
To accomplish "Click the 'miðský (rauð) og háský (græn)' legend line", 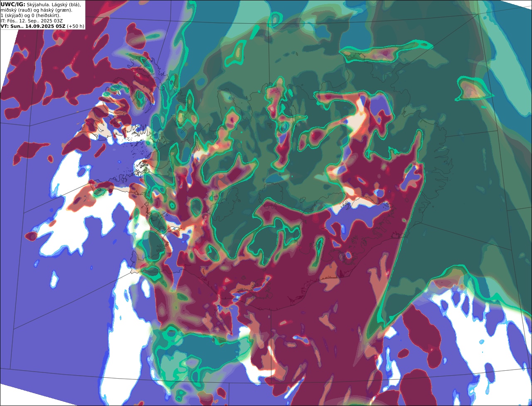I will click(36, 10).
